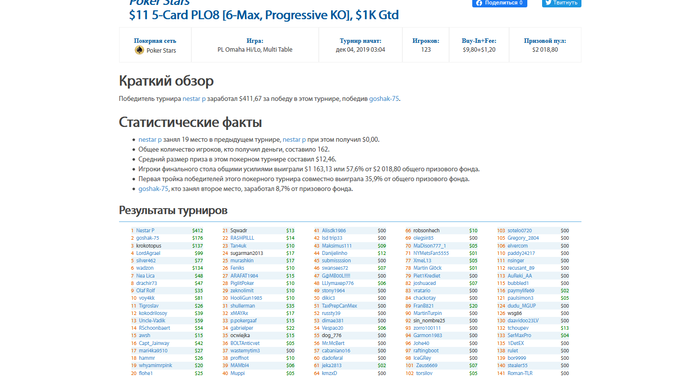Image resolution: width=700 pixels, height=376 pixels.
Task: Open Capt_Jainway profile at rank 16
Action: pos(154,343)
